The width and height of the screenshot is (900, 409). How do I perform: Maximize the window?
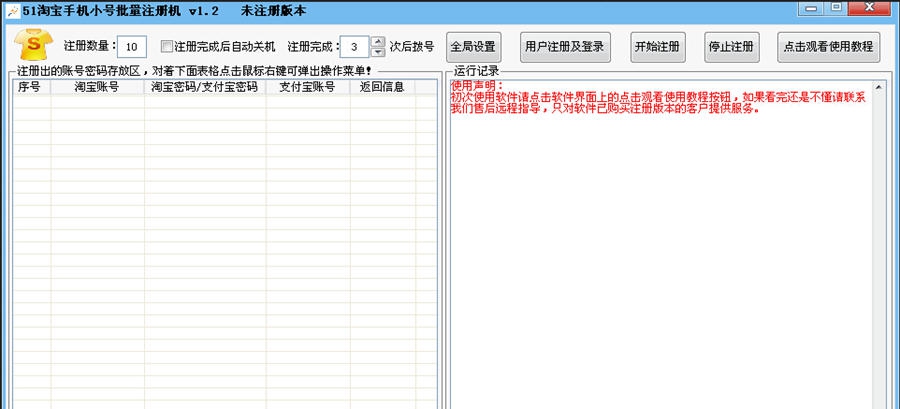point(836,8)
